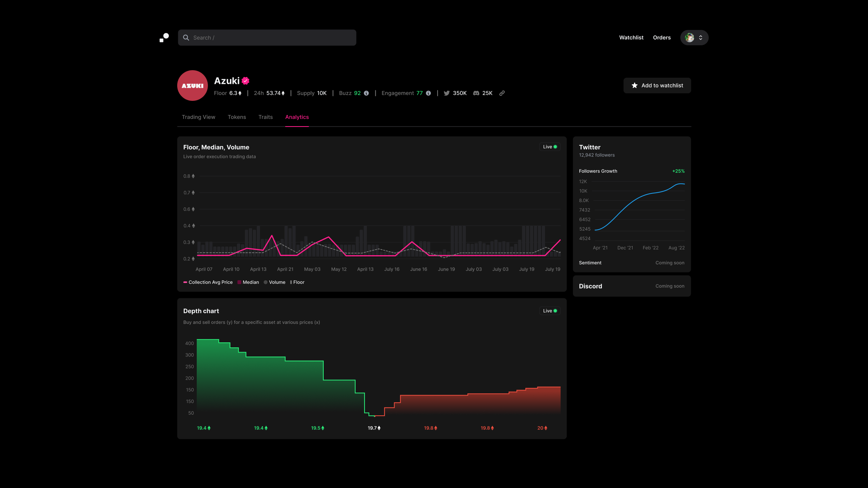The height and width of the screenshot is (488, 868).
Task: Click the app logo icon
Action: tap(164, 38)
